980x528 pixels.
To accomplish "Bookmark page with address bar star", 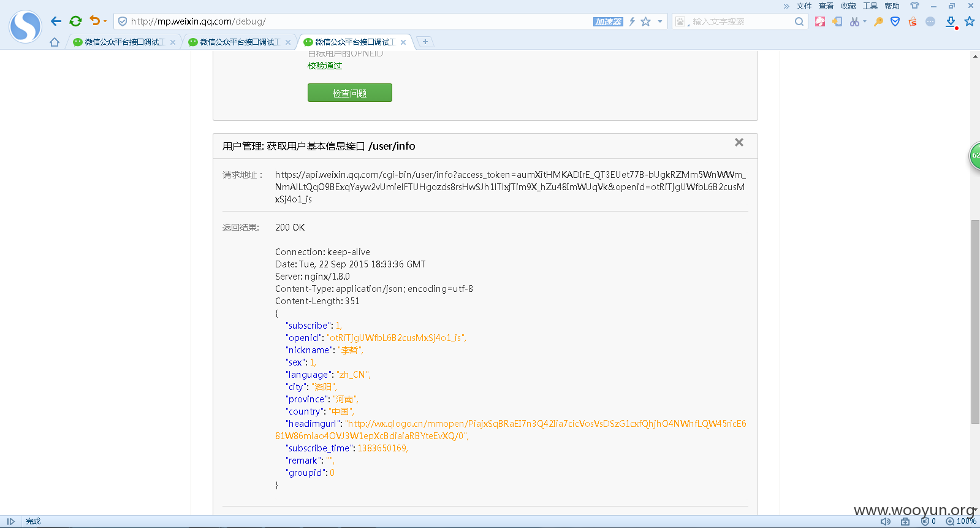I will (645, 21).
